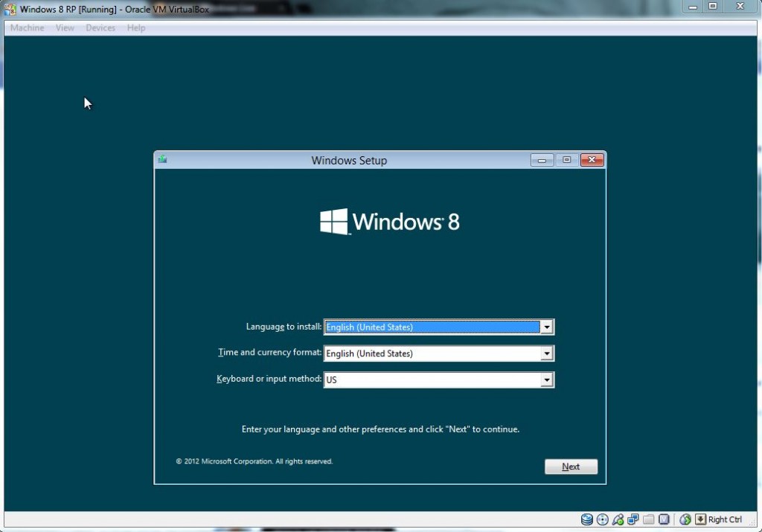Image resolution: width=762 pixels, height=532 pixels.
Task: Click the hard disk activity status icon
Action: click(587, 519)
